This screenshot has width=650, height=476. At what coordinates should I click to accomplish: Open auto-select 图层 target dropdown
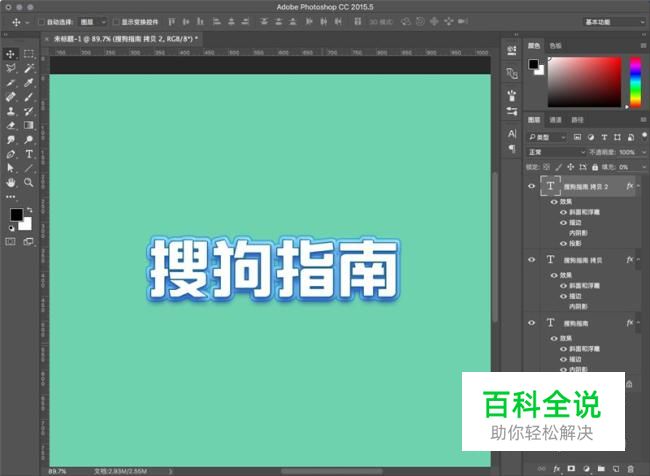coord(93,22)
